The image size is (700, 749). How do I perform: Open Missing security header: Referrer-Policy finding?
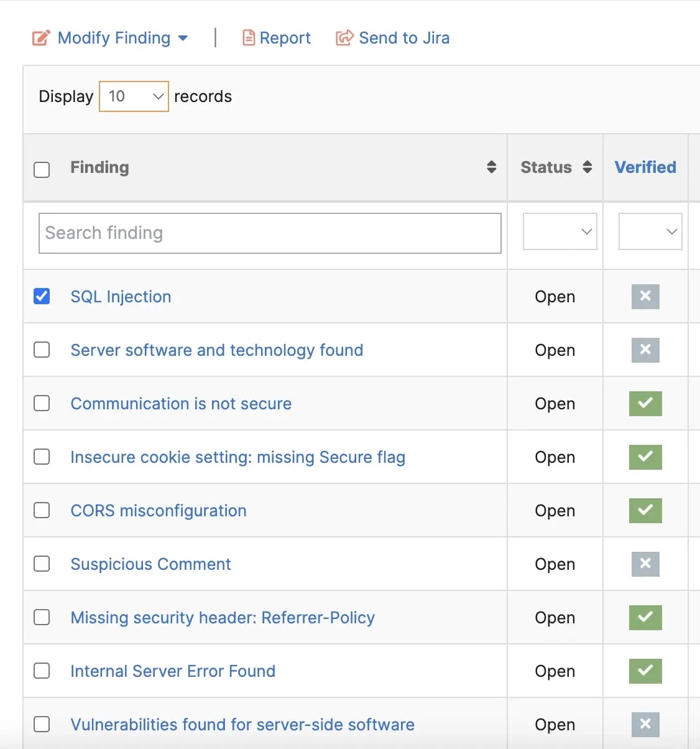click(x=223, y=618)
